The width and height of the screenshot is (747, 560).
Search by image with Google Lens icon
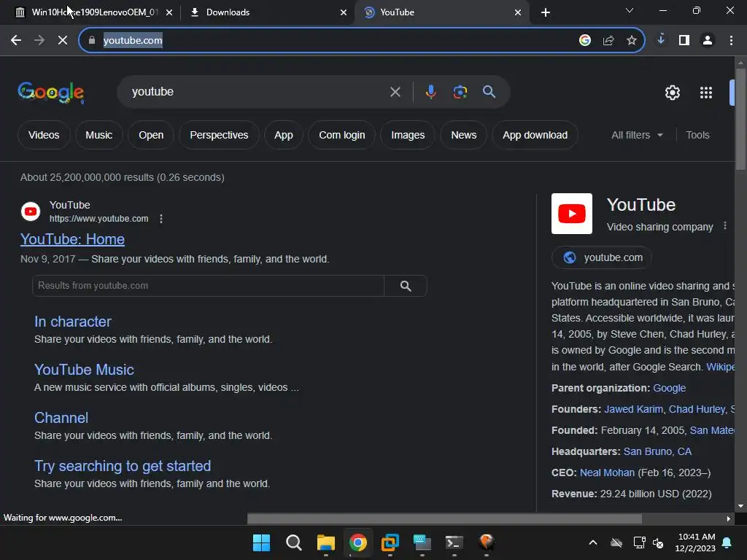point(460,92)
